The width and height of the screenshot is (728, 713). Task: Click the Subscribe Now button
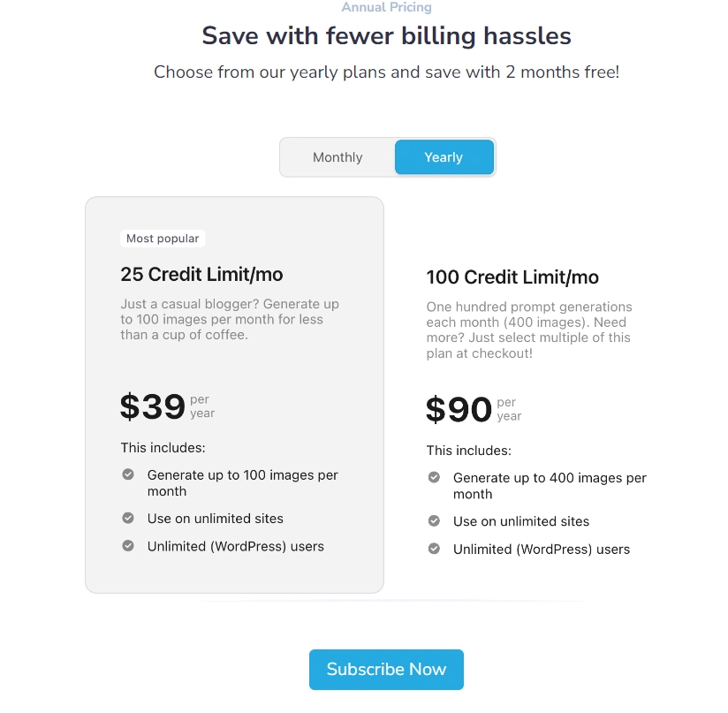coord(386,670)
